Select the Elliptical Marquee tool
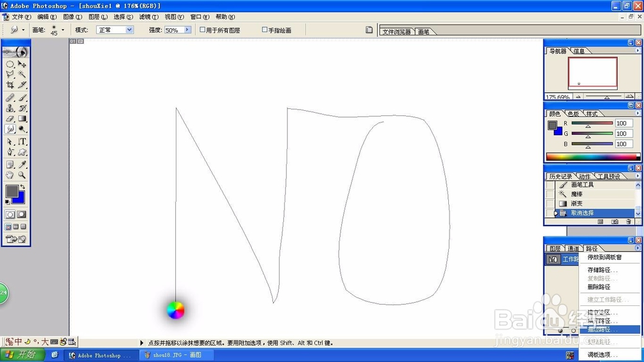Screen dimensions: 644x362 pyautogui.click(x=10, y=64)
